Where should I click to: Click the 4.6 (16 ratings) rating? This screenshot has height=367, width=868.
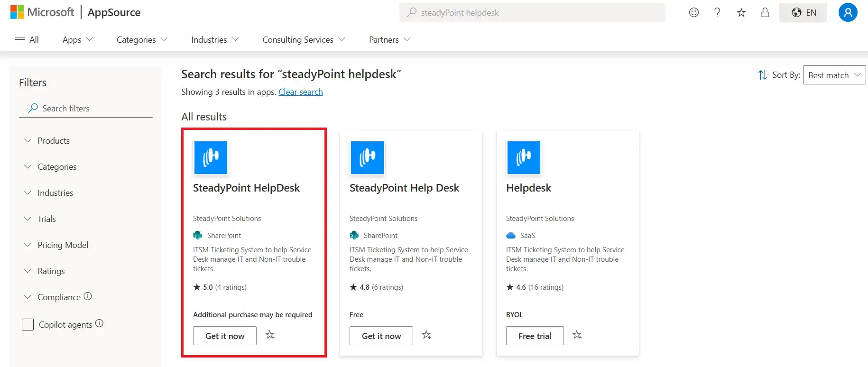(535, 287)
